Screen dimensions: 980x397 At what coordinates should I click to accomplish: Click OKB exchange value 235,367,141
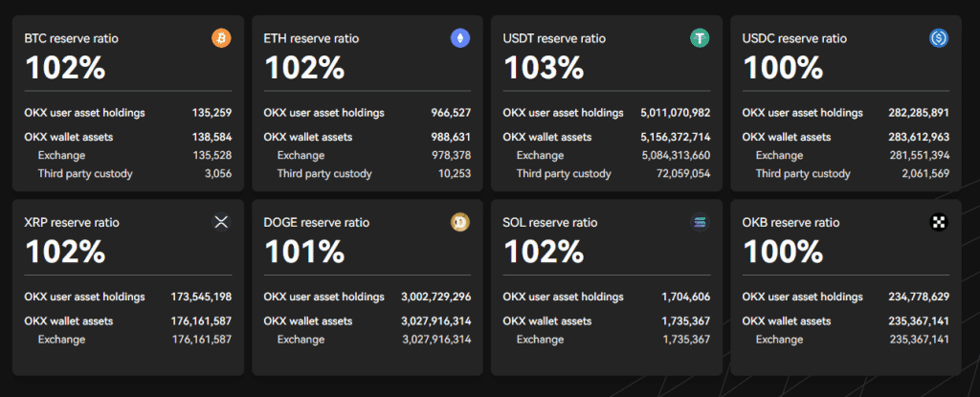(920, 340)
